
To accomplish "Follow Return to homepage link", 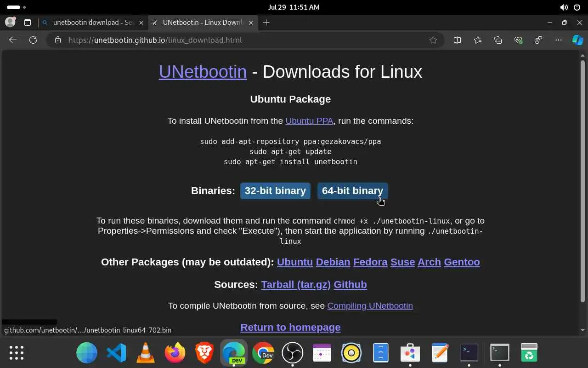I will 290,327.
